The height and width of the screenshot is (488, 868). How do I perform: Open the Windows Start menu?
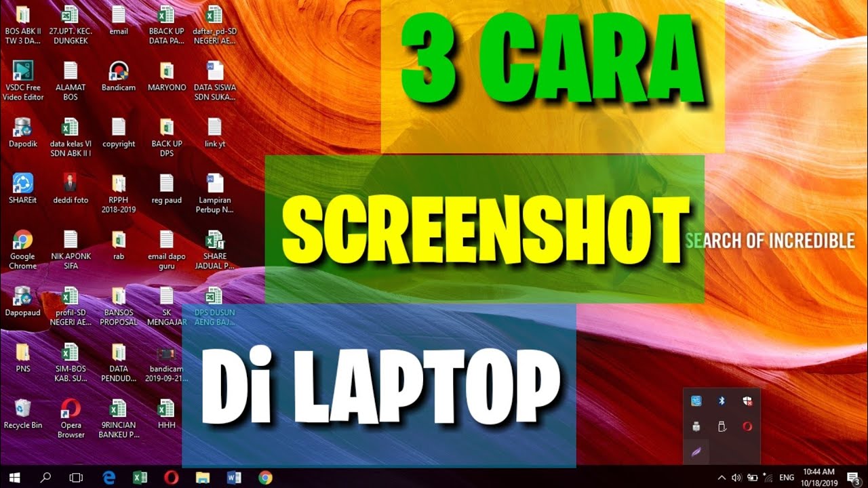coord(14,477)
